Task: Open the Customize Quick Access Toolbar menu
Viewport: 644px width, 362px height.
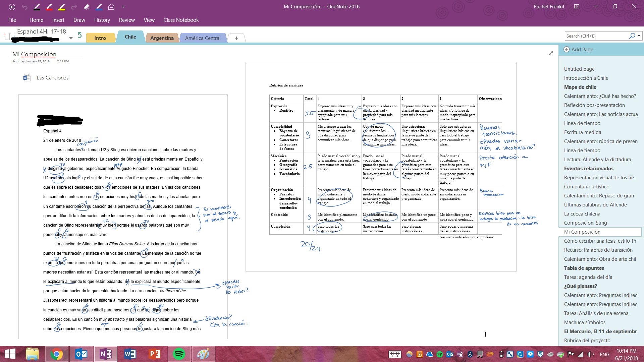Action: (x=123, y=6)
